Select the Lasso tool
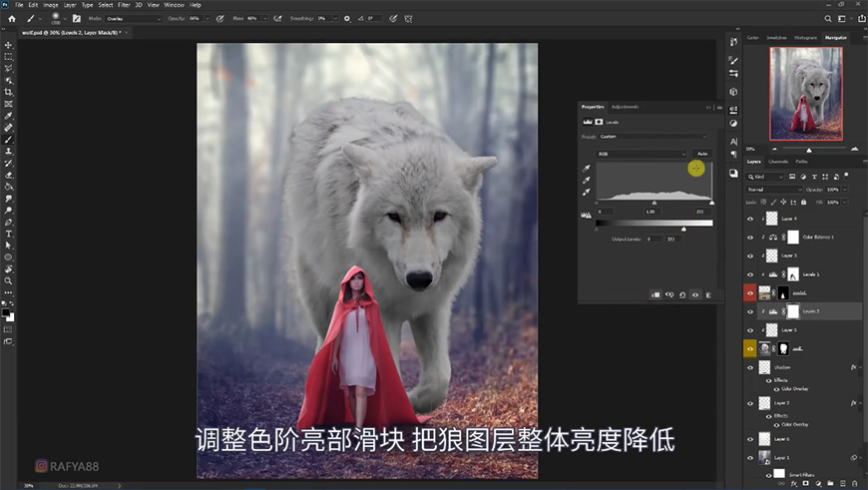 point(8,69)
